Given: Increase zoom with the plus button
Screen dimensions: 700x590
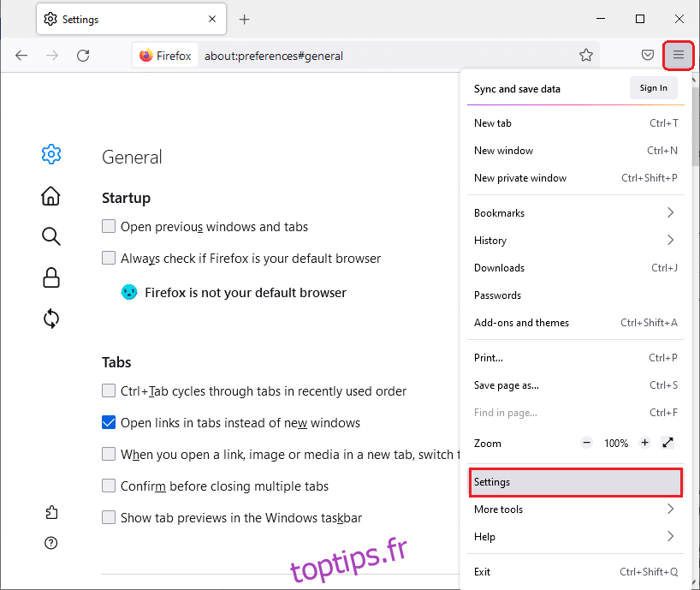Looking at the screenshot, I should coord(644,443).
